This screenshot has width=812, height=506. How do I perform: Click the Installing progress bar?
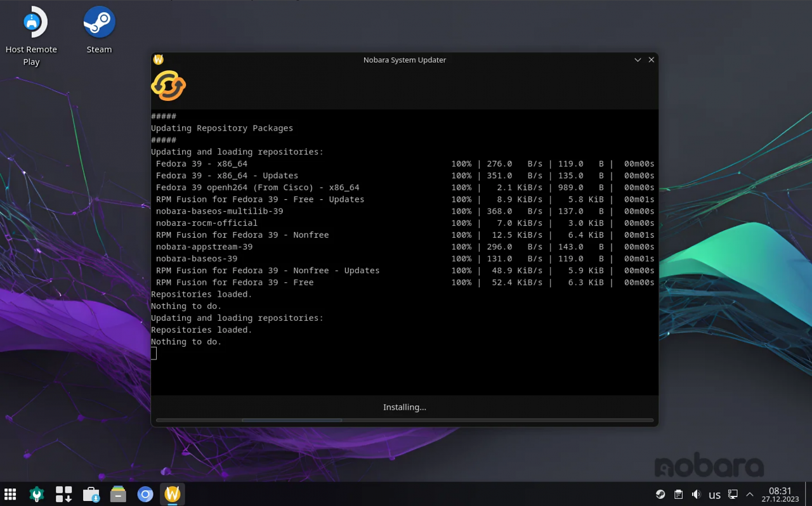(405, 420)
